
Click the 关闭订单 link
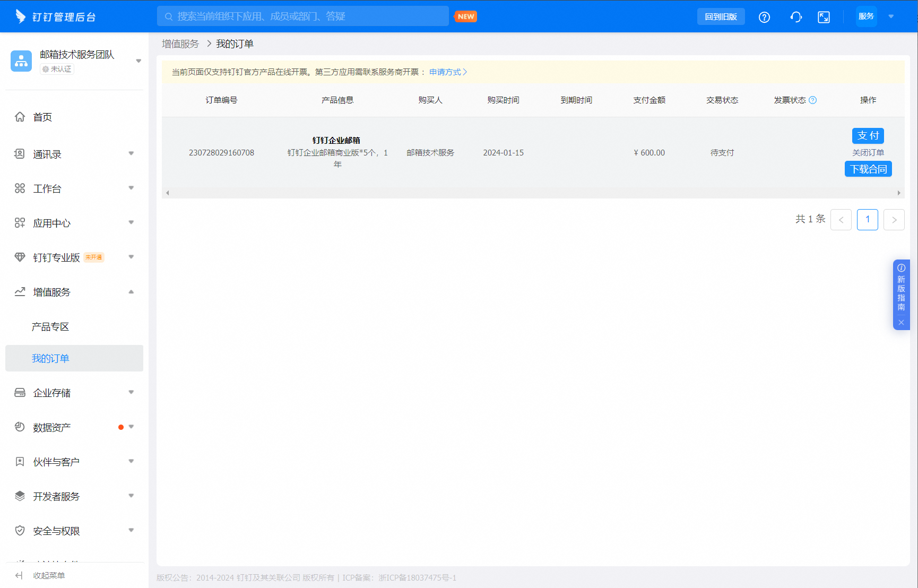tap(868, 152)
